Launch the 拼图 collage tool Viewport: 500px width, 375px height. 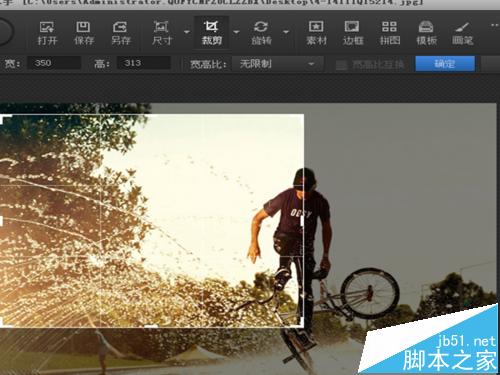click(389, 33)
